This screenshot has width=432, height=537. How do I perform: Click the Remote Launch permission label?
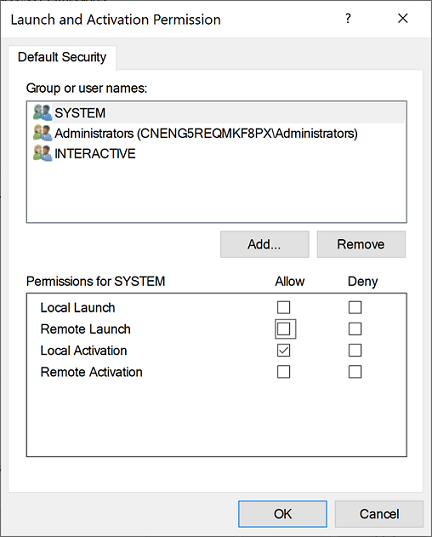click(85, 329)
